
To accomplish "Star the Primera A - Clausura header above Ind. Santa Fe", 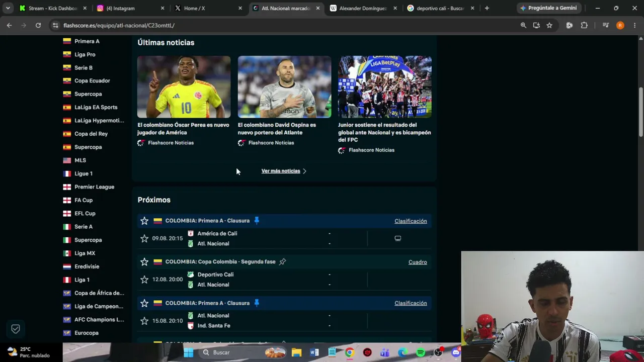I will (144, 303).
